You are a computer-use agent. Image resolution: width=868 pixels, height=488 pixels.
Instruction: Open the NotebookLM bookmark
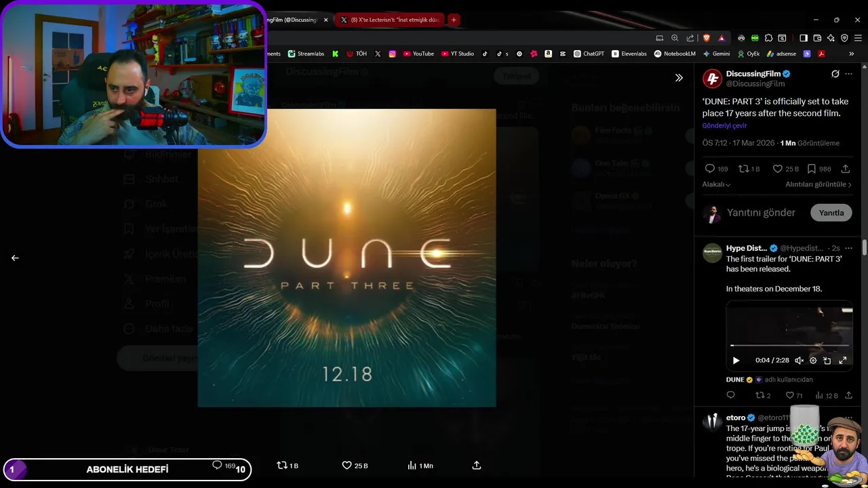point(675,54)
